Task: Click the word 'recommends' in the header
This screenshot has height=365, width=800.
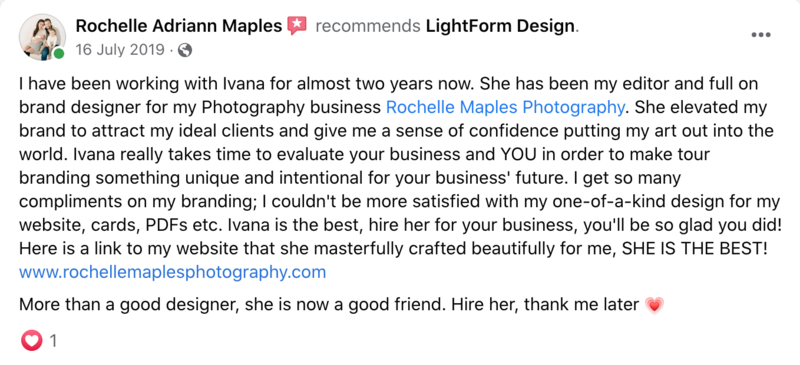Action: [x=368, y=26]
